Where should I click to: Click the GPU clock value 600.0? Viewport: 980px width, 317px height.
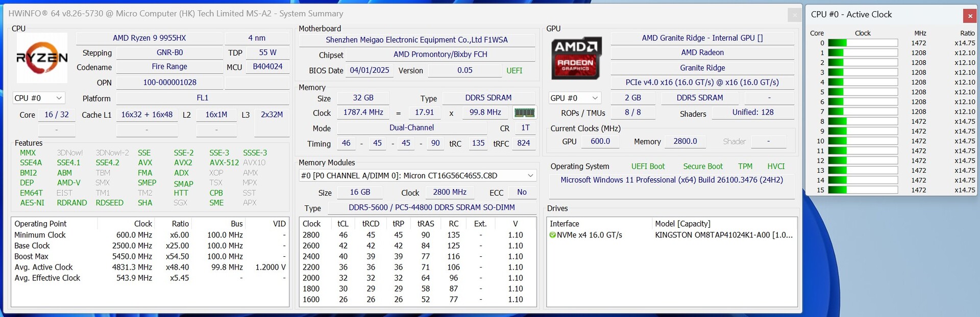(x=600, y=141)
